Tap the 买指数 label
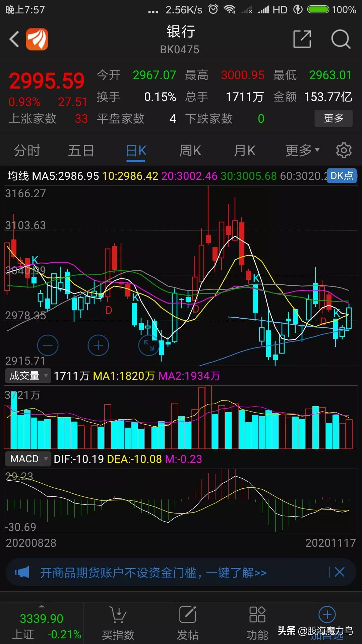Viewport: 362px width, 644px height. pos(118,635)
